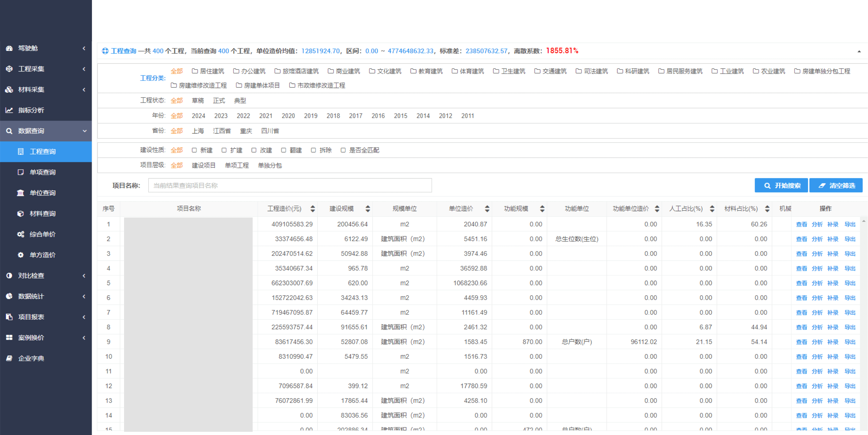This screenshot has height=435, width=868.
Task: Click 查看 for row 1
Action: coord(801,224)
